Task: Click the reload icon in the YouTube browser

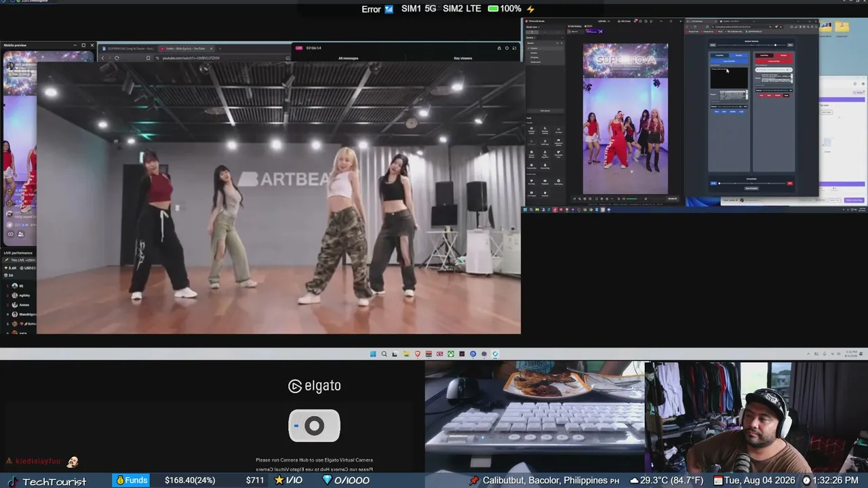Action: point(117,58)
